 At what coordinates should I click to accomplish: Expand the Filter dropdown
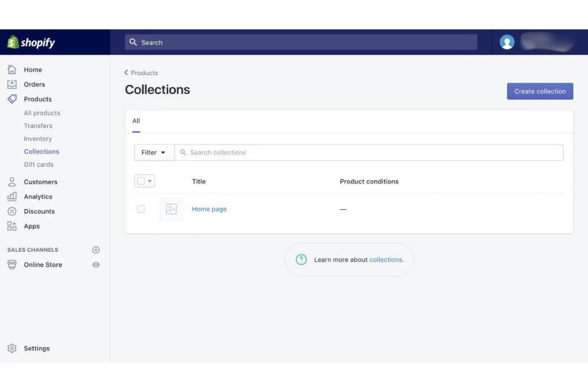coord(154,153)
